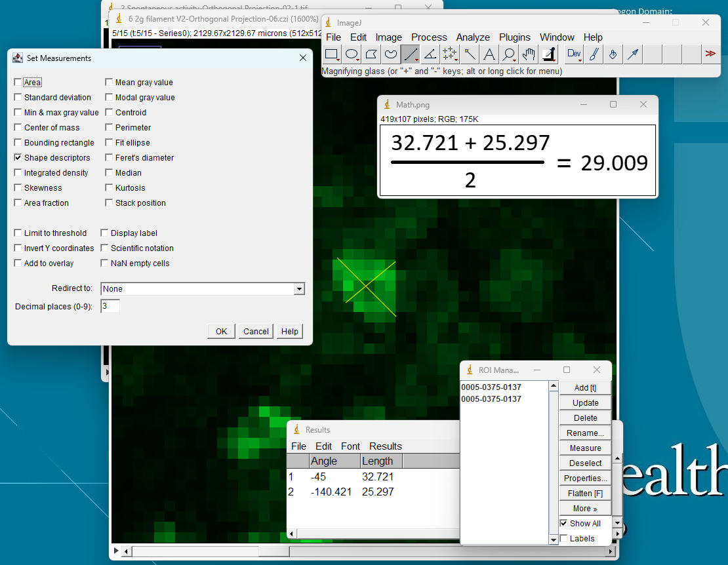Open the Results menu in Results window
This screenshot has width=728, height=565.
(385, 446)
